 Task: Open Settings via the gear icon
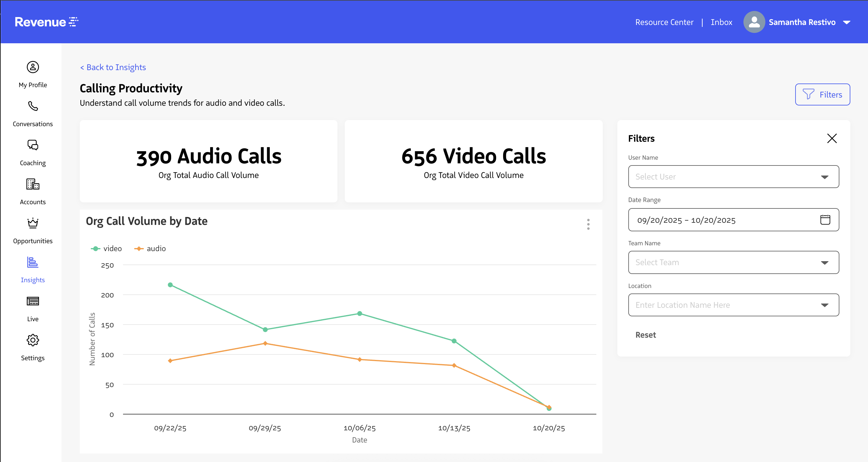click(32, 340)
